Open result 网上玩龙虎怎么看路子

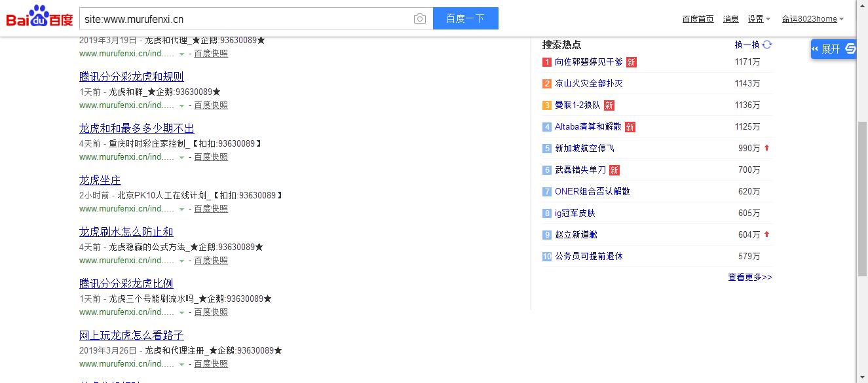tap(132, 335)
